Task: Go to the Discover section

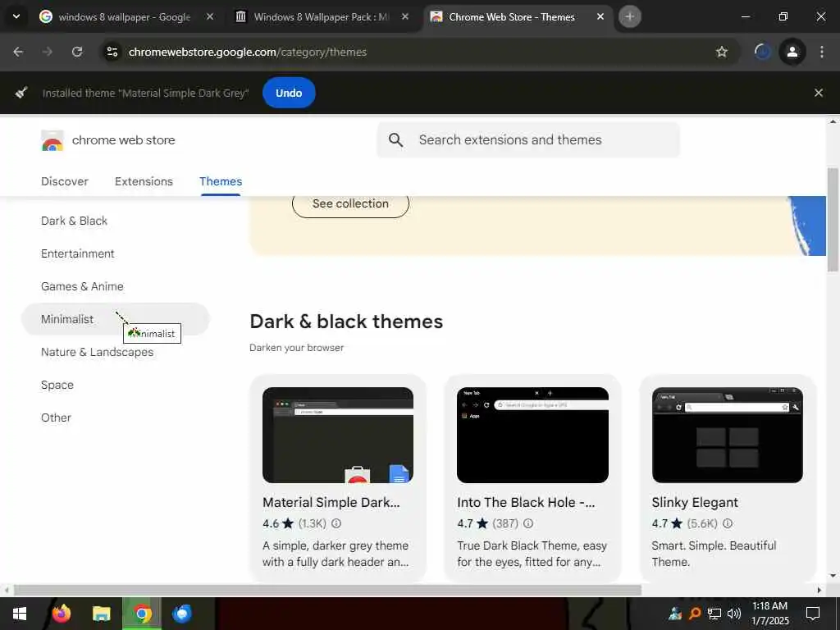Action: point(65,181)
